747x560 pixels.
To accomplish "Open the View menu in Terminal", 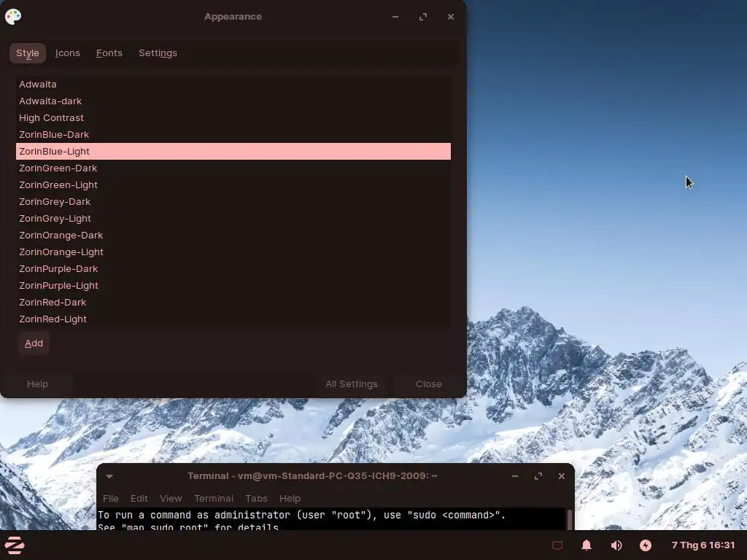I will tap(171, 498).
